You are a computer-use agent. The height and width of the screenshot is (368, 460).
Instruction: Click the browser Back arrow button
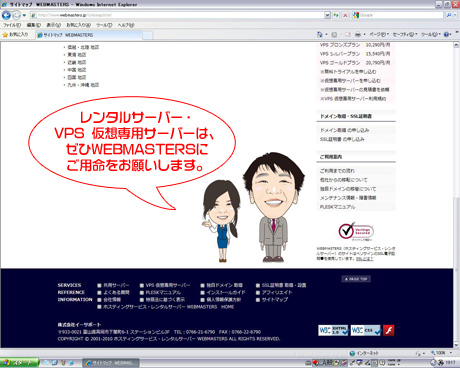pos(6,15)
